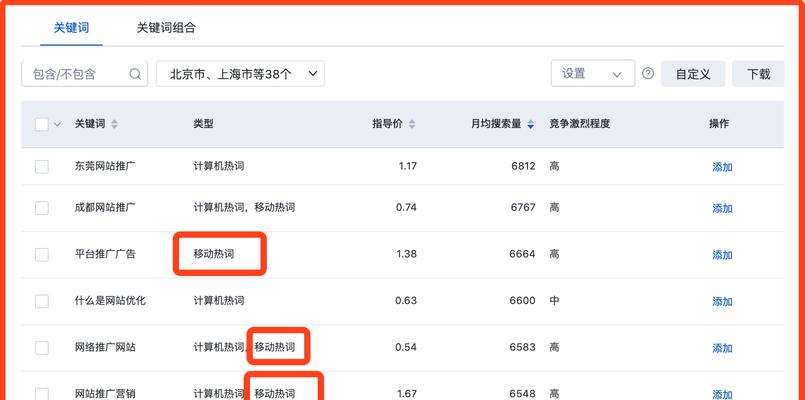805x400 pixels.
Task: Check the 什么是网站优化 row checkbox
Action: 42,301
